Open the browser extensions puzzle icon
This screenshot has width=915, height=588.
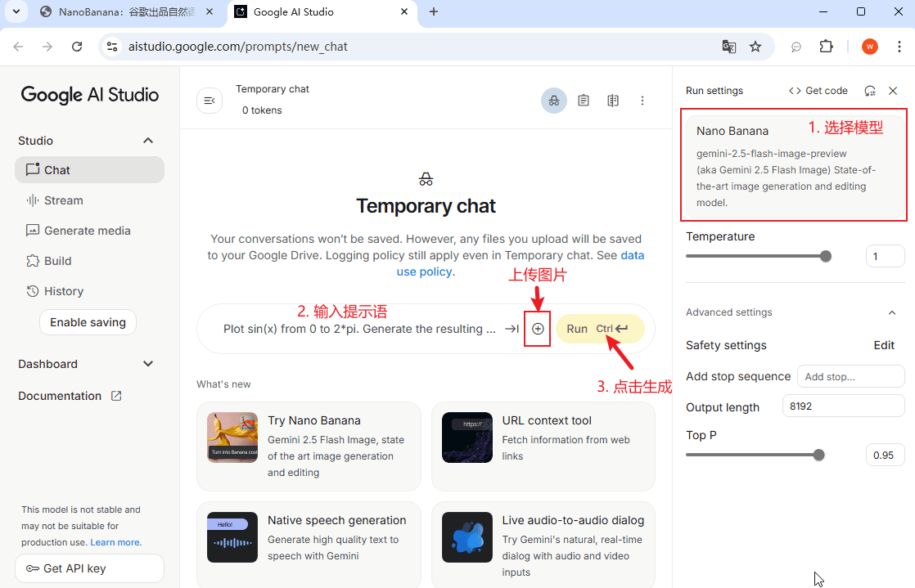point(826,47)
